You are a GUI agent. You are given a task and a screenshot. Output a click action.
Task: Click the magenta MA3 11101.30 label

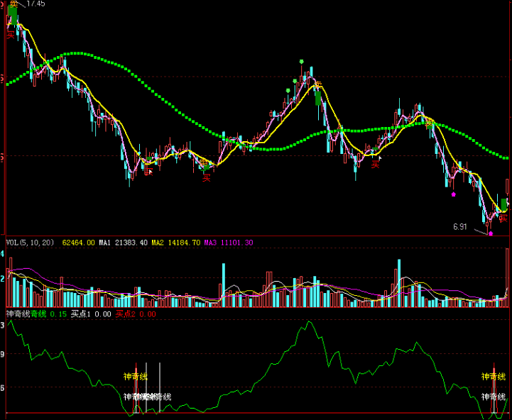click(228, 243)
